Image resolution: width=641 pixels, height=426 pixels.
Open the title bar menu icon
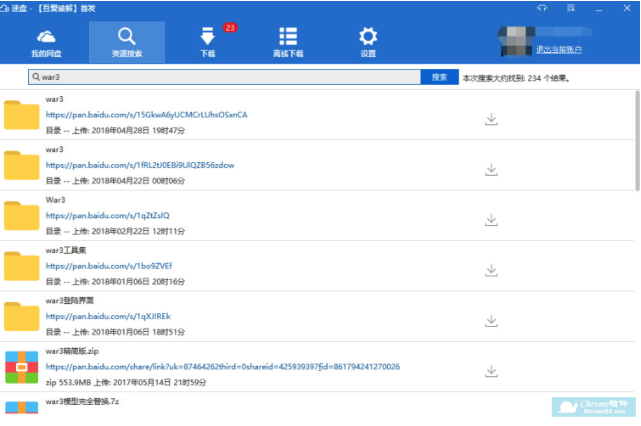pyautogui.click(x=571, y=8)
